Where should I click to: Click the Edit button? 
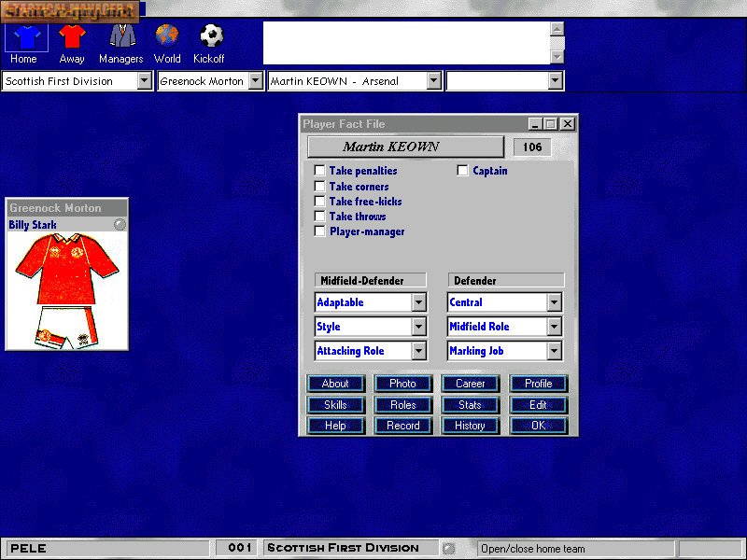(x=539, y=405)
